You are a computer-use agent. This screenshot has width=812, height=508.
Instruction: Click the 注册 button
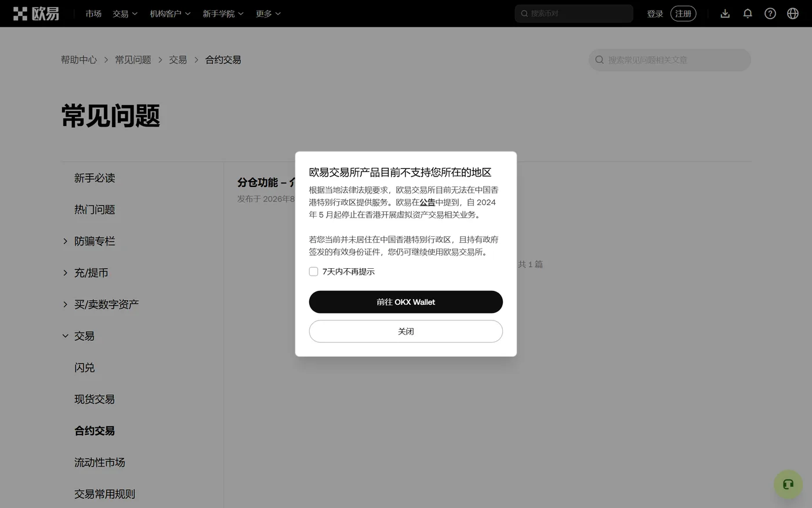click(683, 13)
